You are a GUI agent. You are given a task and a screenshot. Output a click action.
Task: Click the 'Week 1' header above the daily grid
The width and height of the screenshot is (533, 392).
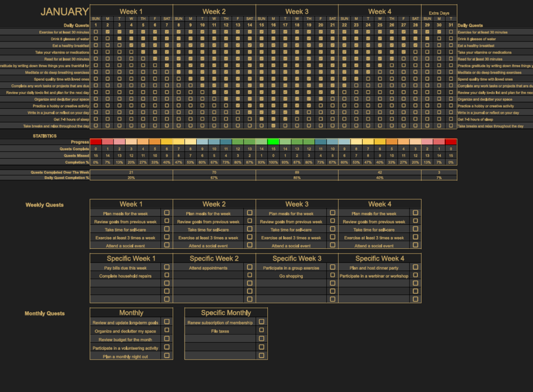tap(131, 12)
